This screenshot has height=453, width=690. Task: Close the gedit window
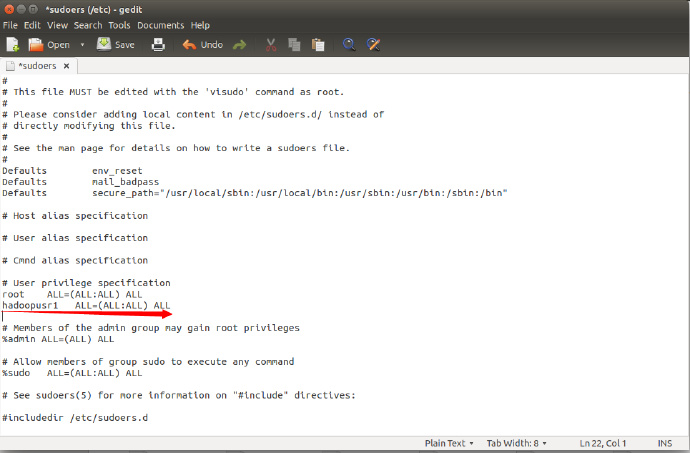pyautogui.click(x=9, y=9)
